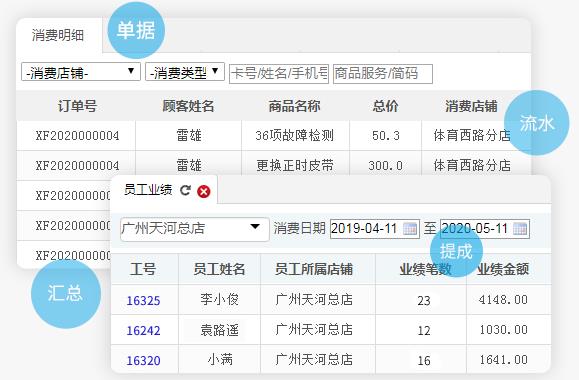The image size is (579, 380).
Task: Focus the 商品服务/简码 search field
Action: (383, 73)
